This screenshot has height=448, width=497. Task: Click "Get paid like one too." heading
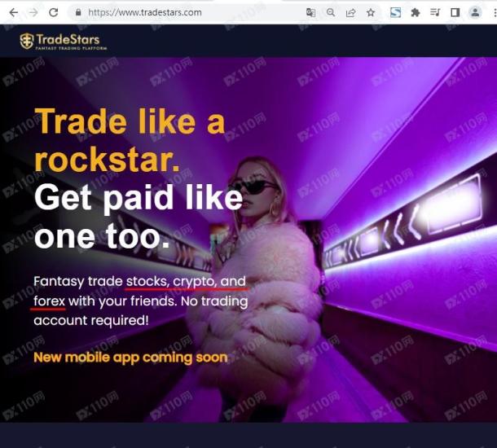click(139, 217)
